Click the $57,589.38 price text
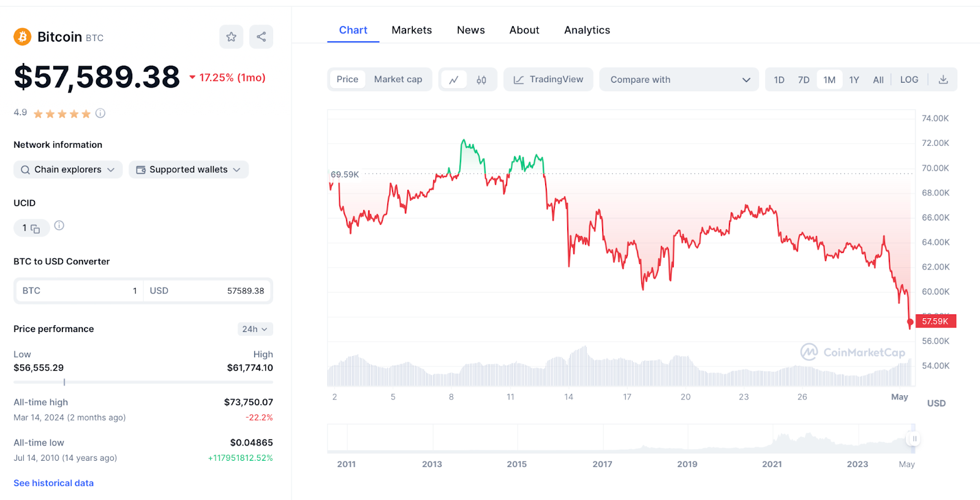The image size is (980, 500). tap(97, 77)
